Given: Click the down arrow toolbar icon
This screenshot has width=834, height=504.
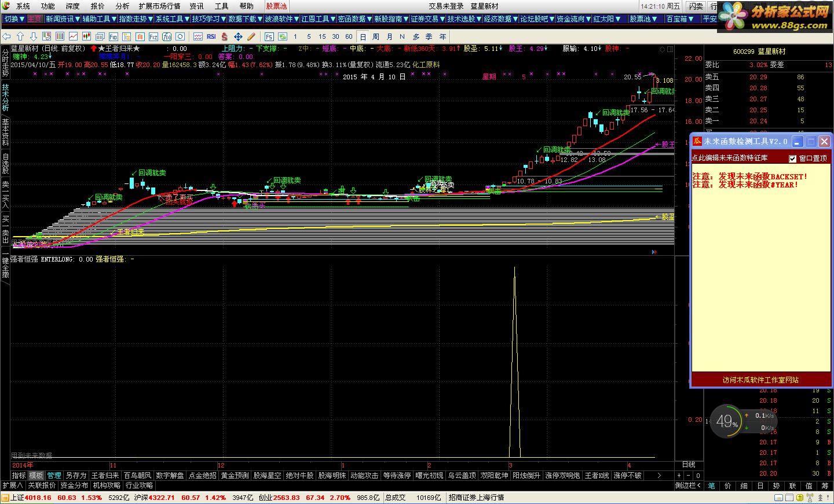Looking at the screenshot, I should [x=34, y=36].
